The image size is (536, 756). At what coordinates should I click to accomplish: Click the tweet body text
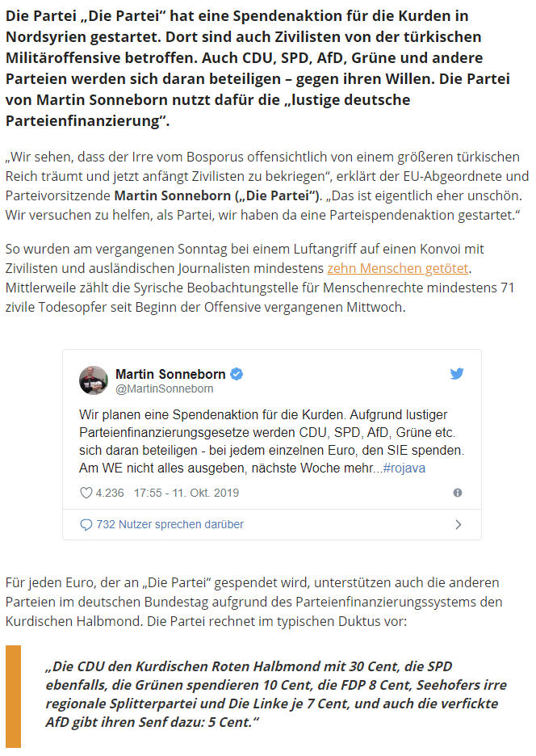point(271,441)
